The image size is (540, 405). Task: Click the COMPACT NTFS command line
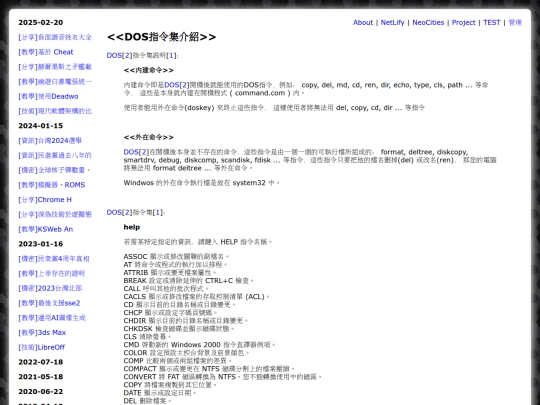tap(209, 369)
